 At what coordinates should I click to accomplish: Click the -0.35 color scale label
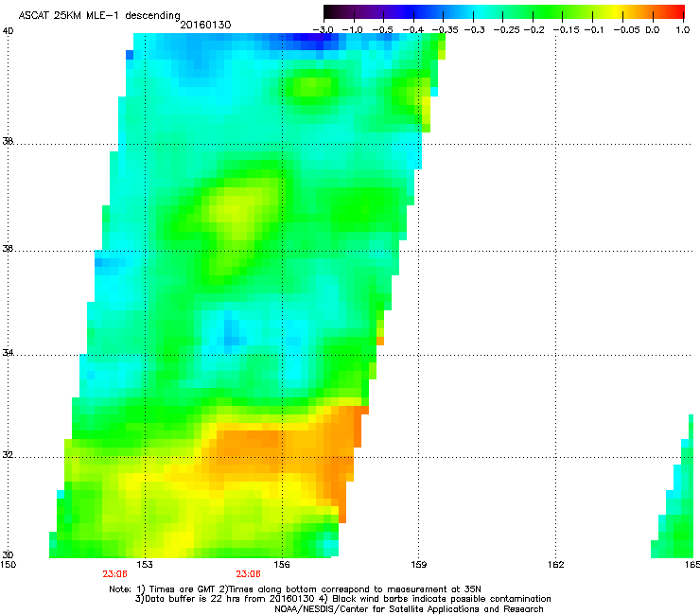point(446,30)
